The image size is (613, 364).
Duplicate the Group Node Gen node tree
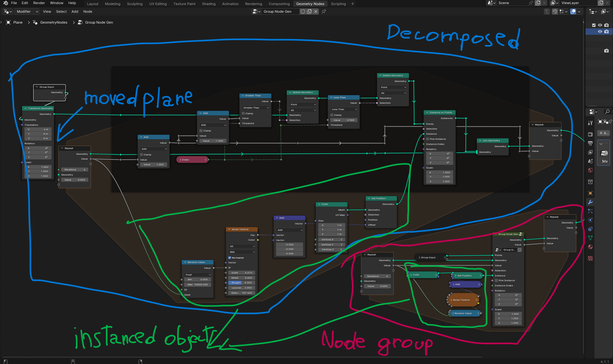(x=309, y=11)
